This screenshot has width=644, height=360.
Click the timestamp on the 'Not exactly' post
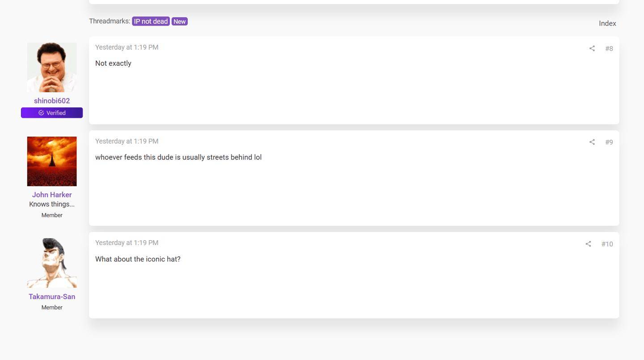[127, 47]
